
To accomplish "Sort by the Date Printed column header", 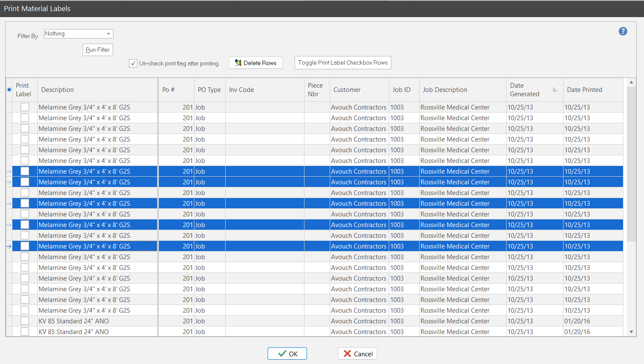I will tap(584, 90).
